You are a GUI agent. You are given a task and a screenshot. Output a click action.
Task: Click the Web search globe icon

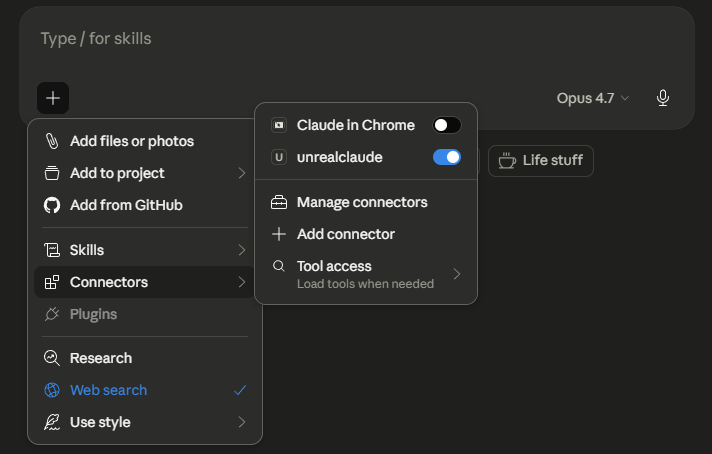(52, 390)
